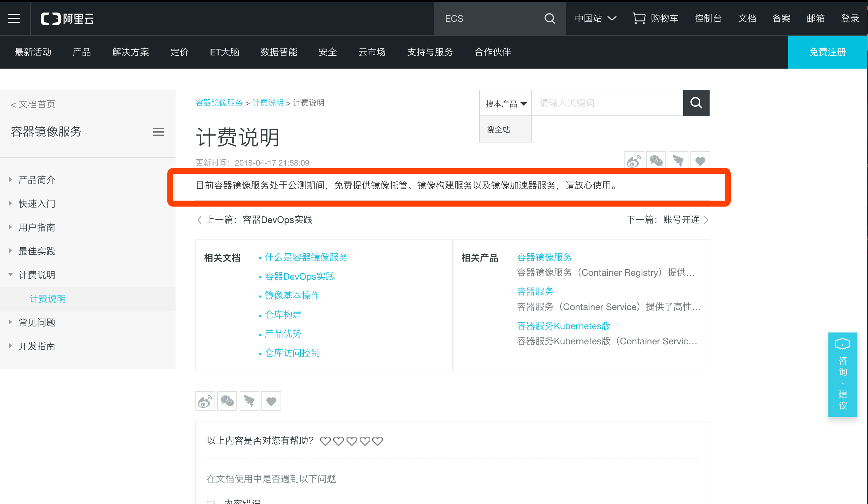Click the favorite heart icon near article title
The height and width of the screenshot is (504, 868).
700,160
